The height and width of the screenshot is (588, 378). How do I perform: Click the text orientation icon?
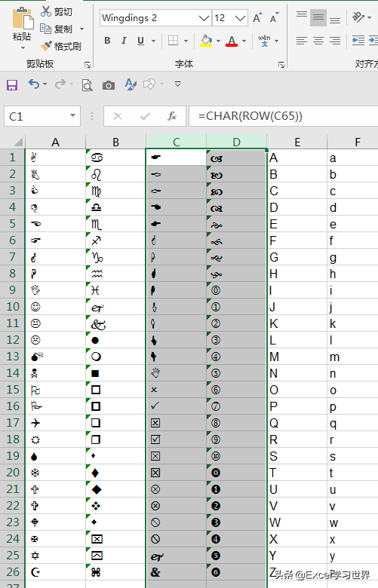pyautogui.click(x=358, y=17)
